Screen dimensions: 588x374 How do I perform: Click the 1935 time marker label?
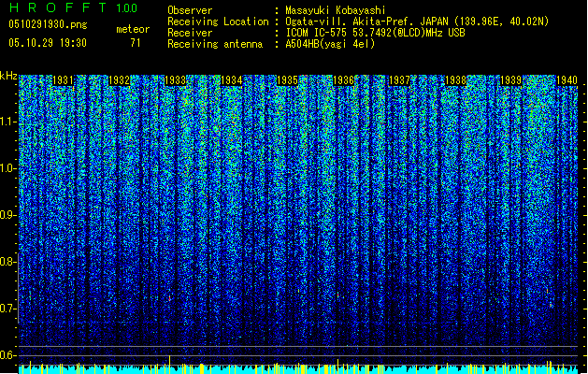click(287, 80)
